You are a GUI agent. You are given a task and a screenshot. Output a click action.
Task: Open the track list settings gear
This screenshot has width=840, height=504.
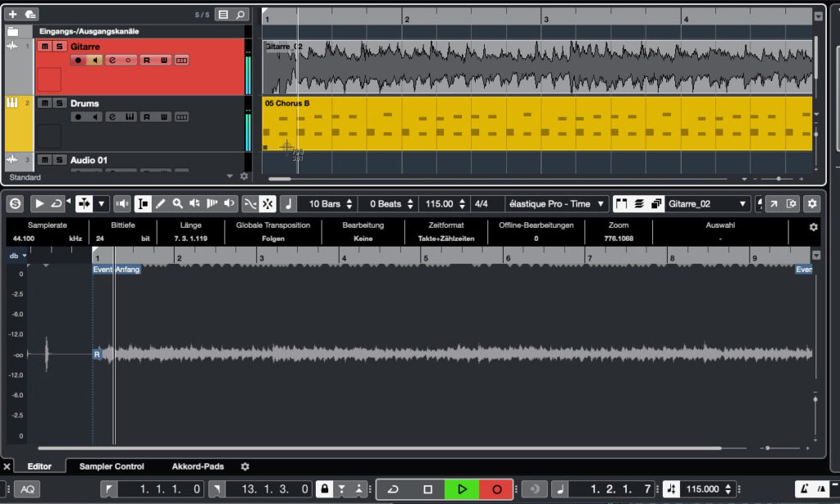244,176
